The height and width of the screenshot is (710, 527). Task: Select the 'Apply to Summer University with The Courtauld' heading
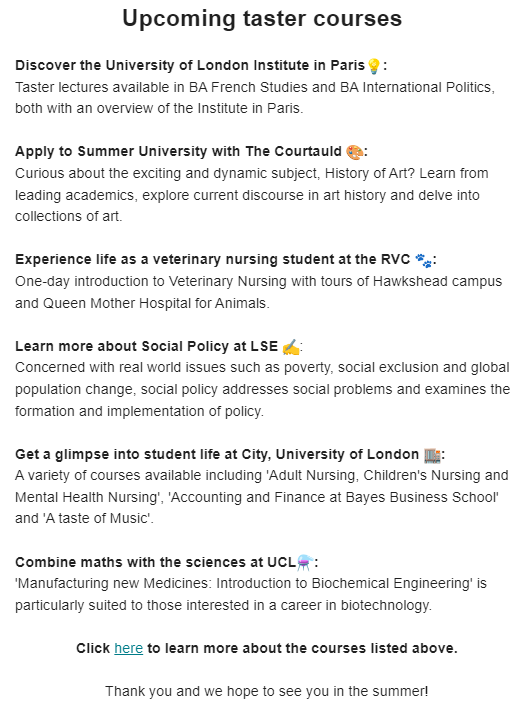(x=178, y=151)
